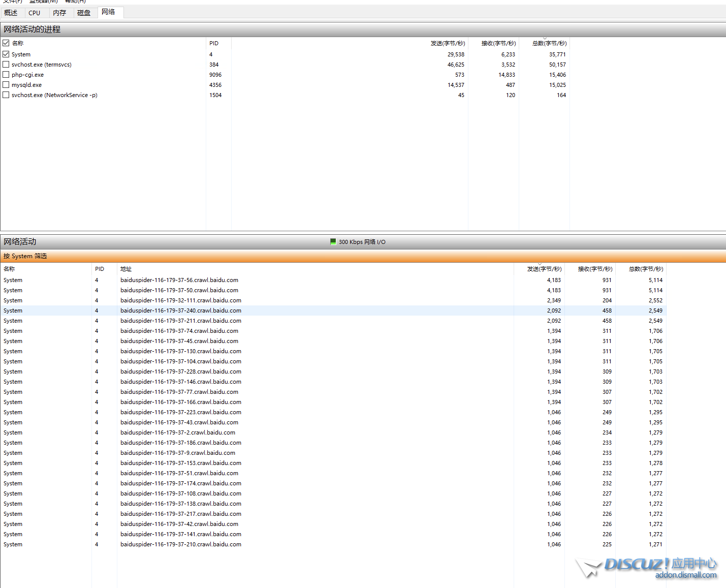Open the 磁盘 tab
This screenshot has height=588, width=726.
pos(84,13)
